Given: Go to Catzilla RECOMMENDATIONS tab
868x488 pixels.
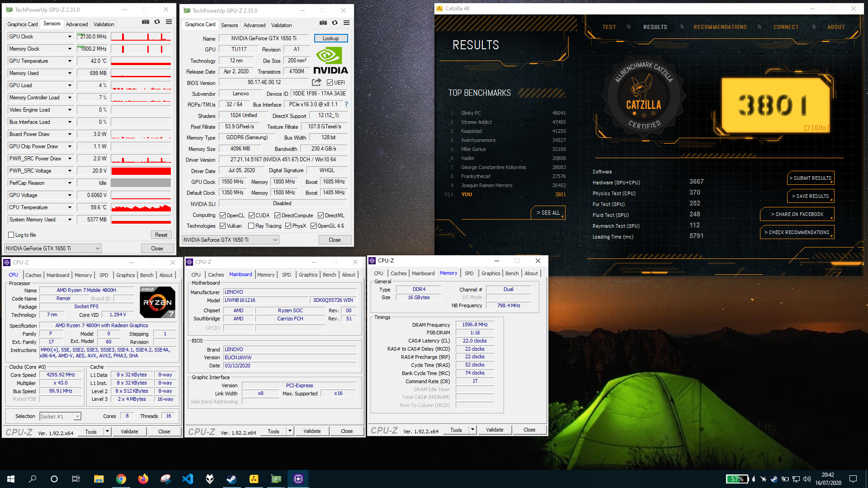Looking at the screenshot, I should click(x=720, y=27).
